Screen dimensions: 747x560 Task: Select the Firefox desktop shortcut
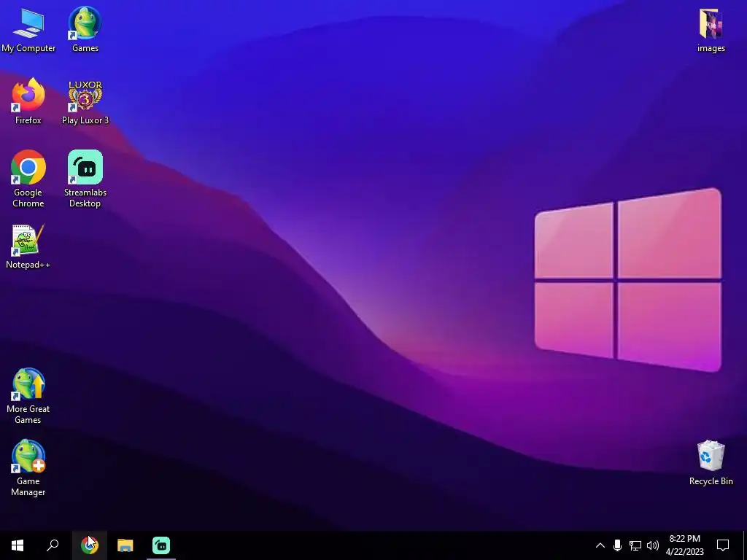tap(28, 101)
